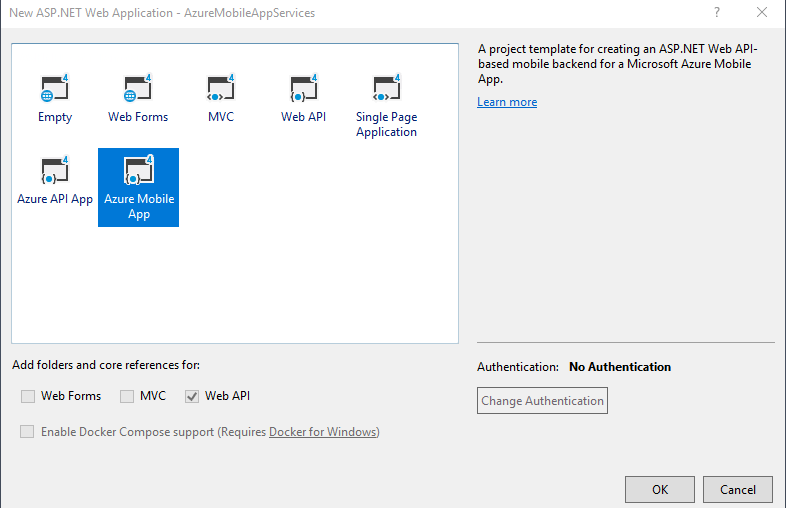This screenshot has width=786, height=508.
Task: Toggle Enable Docker Compose support checkbox
Action: tap(27, 432)
